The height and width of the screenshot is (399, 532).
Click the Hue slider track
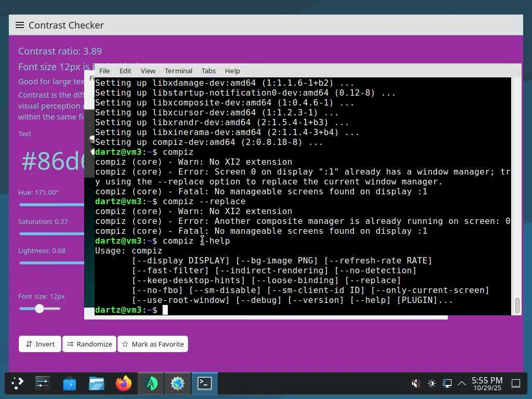tap(51, 205)
